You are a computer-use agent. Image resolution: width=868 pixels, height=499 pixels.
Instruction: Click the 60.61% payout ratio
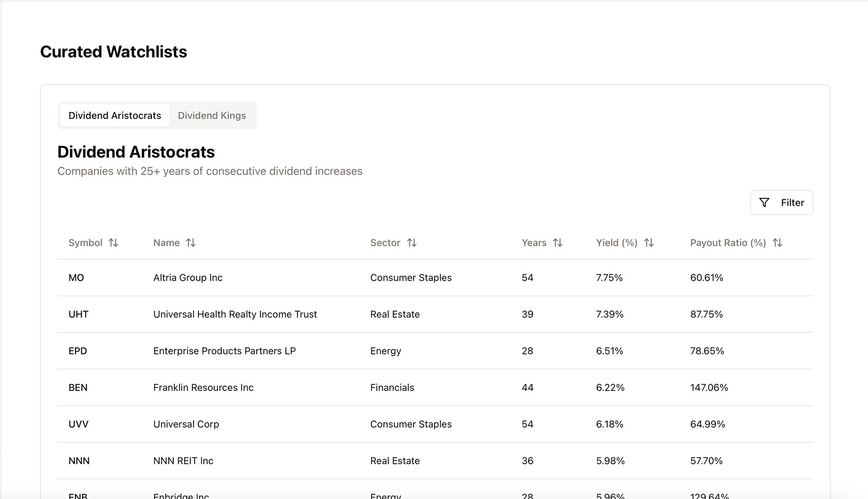tap(706, 278)
